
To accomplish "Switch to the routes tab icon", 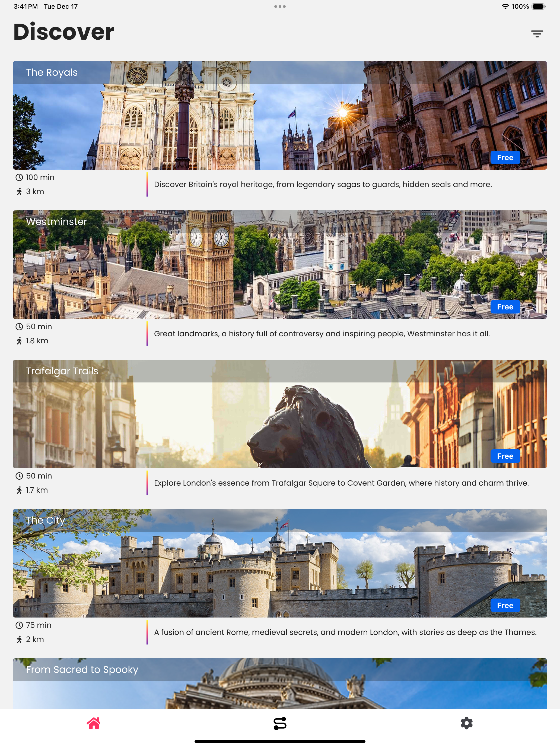I will click(280, 723).
